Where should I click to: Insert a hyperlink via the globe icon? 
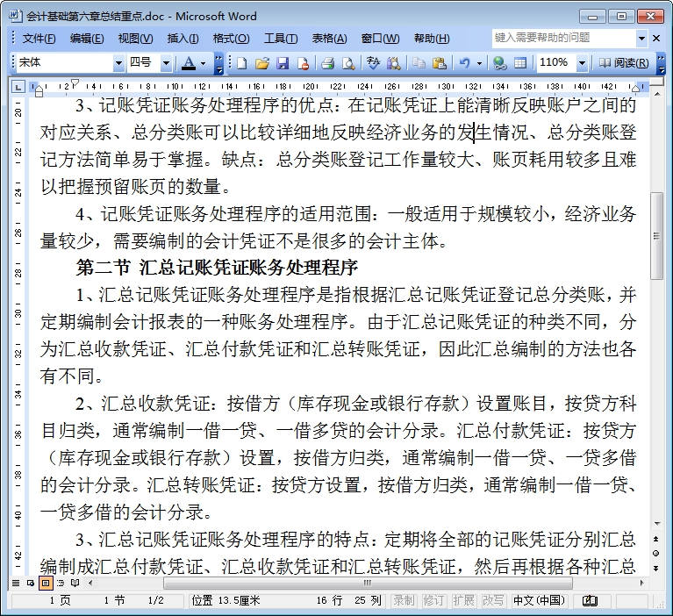tap(499, 63)
